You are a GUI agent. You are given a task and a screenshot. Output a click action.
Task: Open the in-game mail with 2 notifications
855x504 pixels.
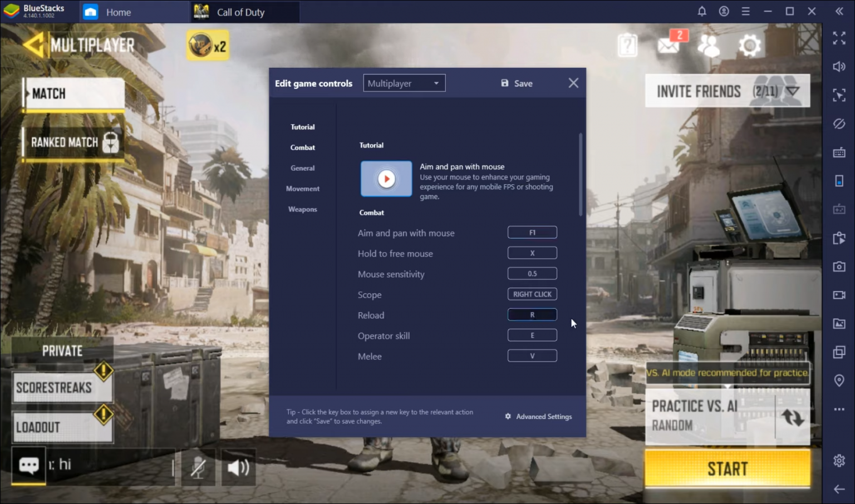pos(669,46)
